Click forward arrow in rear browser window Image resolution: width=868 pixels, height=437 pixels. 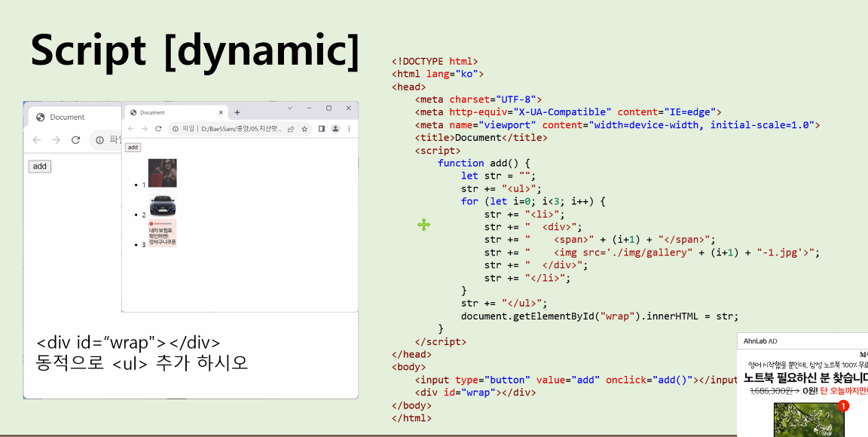coord(56,140)
